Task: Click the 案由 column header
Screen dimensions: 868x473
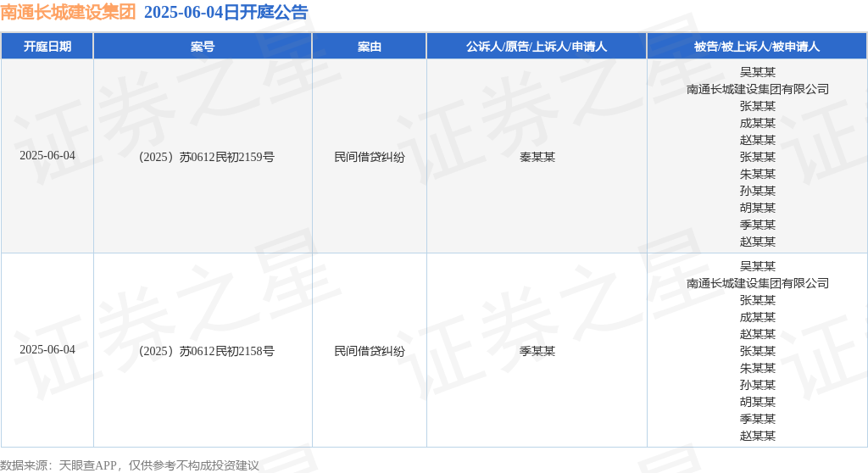Action: pyautogui.click(x=370, y=47)
